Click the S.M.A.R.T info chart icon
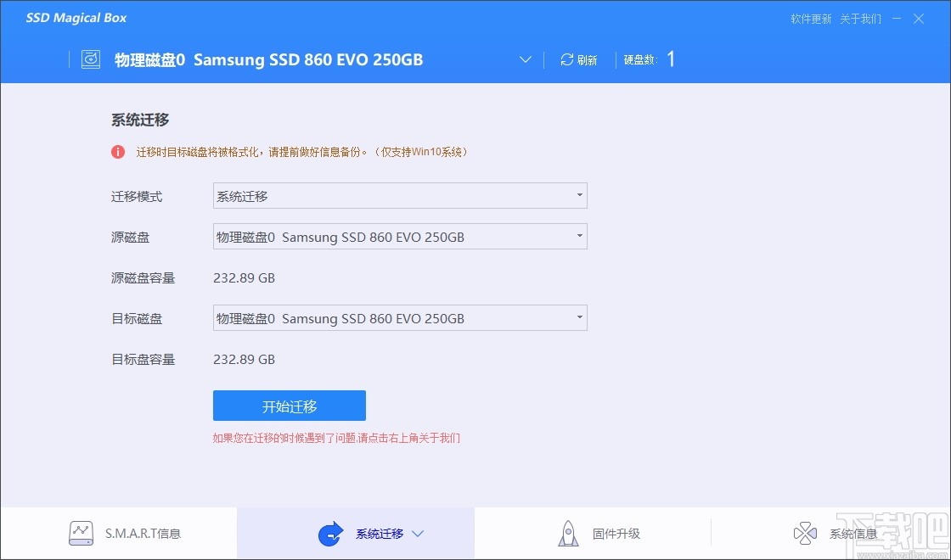Viewport: 951px width, 560px height. click(81, 534)
